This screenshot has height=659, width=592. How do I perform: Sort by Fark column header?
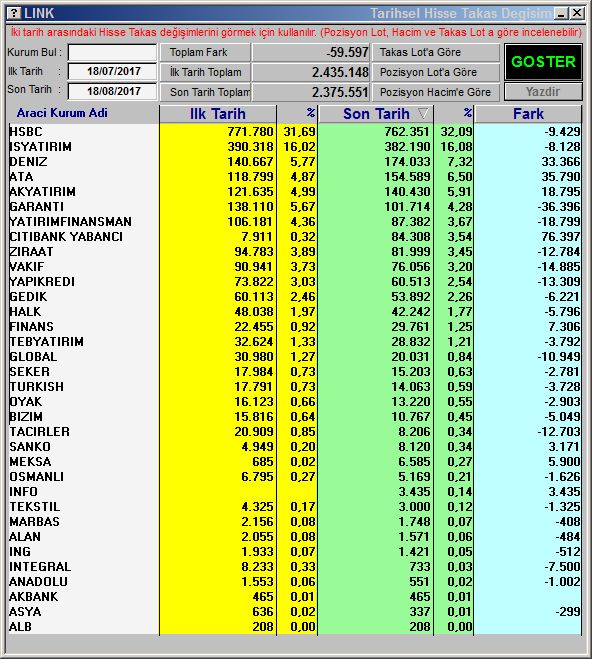pyautogui.click(x=528, y=114)
